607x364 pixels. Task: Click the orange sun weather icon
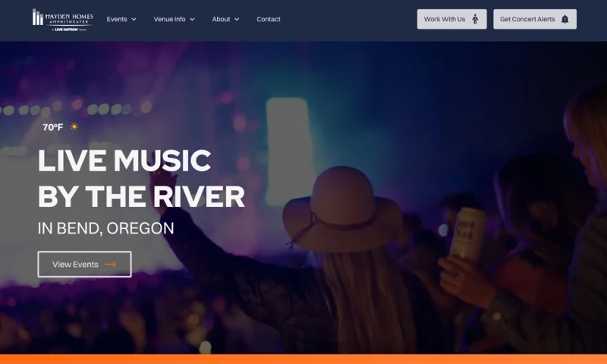click(x=74, y=127)
